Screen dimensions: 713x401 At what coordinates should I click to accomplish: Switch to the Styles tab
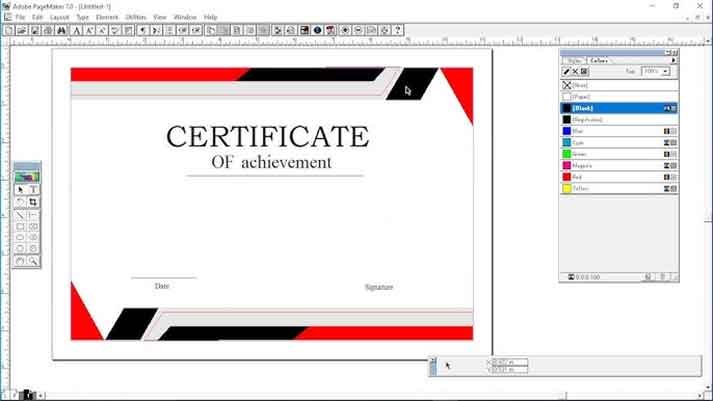tap(574, 60)
